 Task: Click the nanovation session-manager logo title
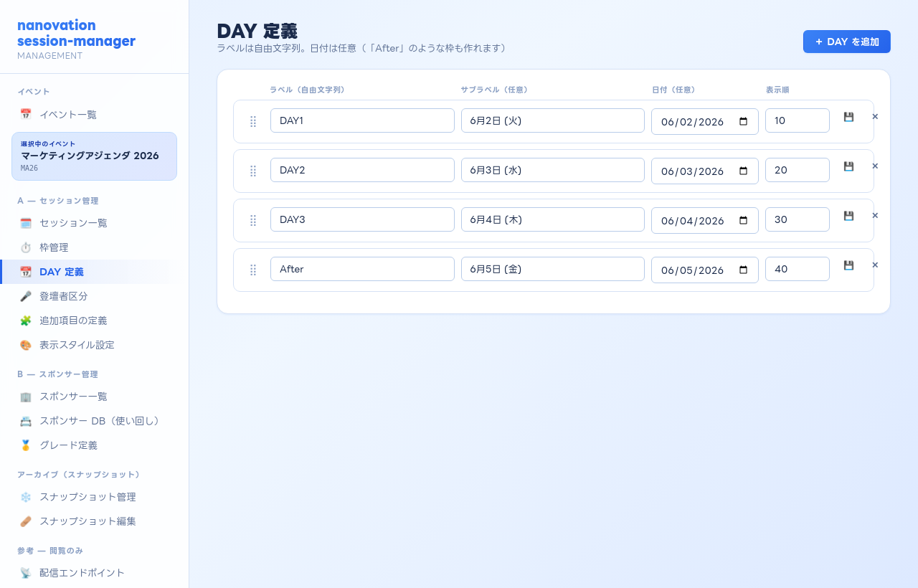coord(76,34)
